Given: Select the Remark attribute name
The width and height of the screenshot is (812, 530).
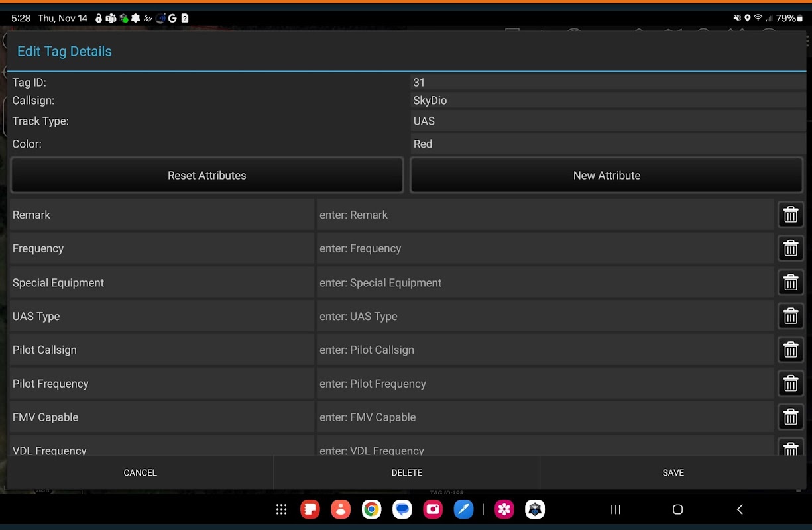Looking at the screenshot, I should click(162, 215).
